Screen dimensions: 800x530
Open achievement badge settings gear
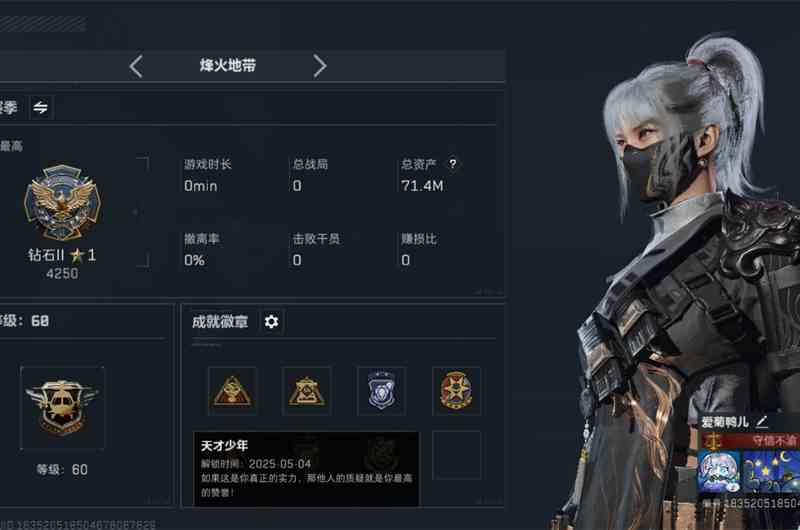click(271, 321)
